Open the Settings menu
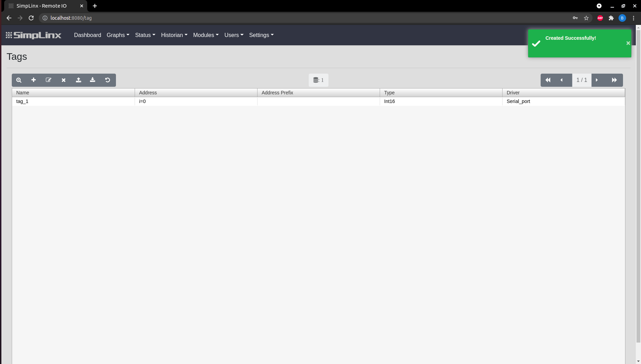Screen dimensions: 641x364 pos(261,35)
